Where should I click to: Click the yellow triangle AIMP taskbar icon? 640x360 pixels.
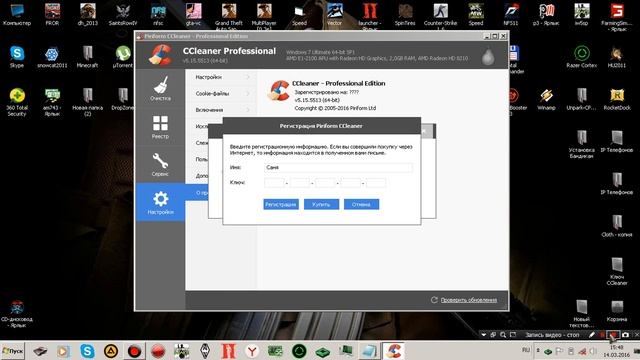point(111,351)
